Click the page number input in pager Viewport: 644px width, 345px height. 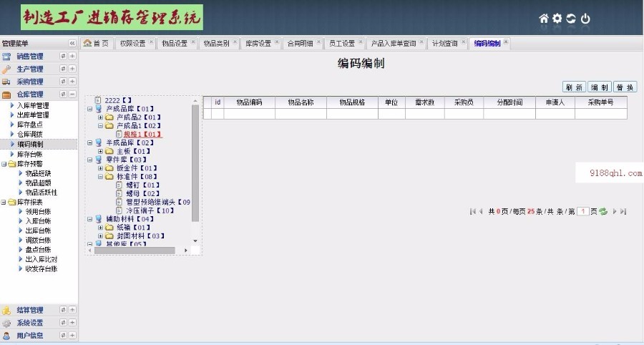click(x=582, y=212)
